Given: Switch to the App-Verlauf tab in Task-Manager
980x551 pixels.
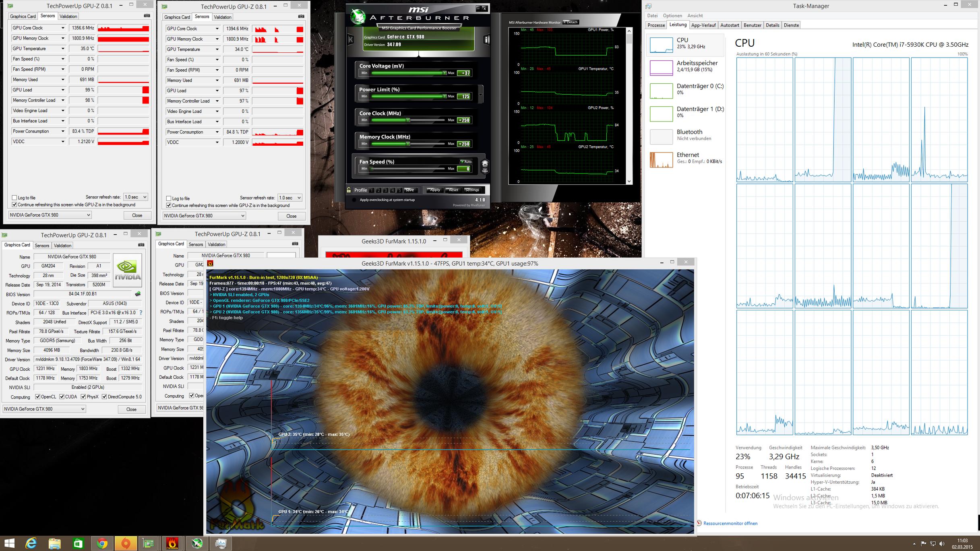Looking at the screenshot, I should (703, 25).
